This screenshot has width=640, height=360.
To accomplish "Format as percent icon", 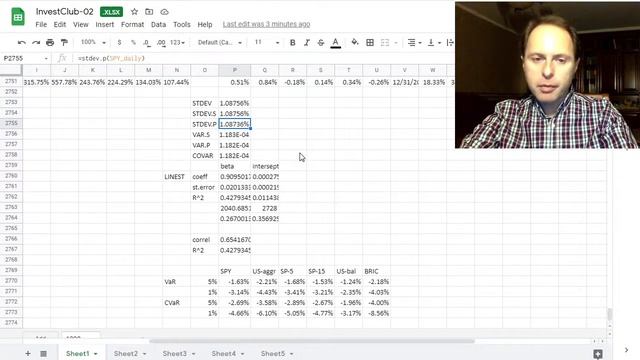I will point(133,42).
